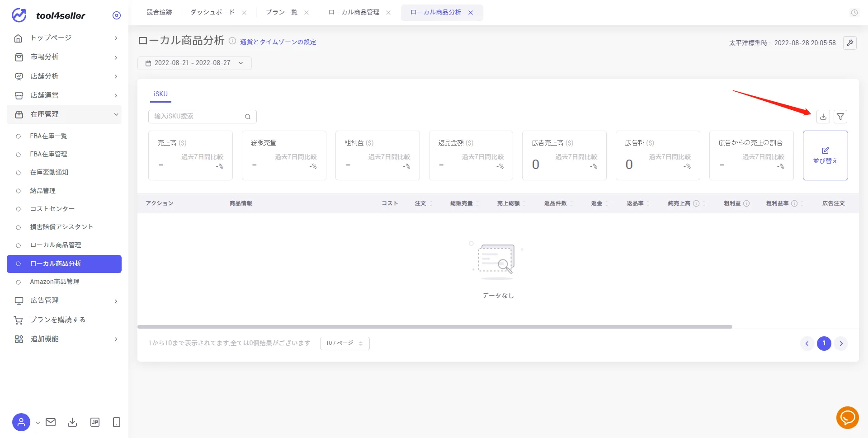Sort by 総販売量 column
The image size is (868, 438).
478,203
